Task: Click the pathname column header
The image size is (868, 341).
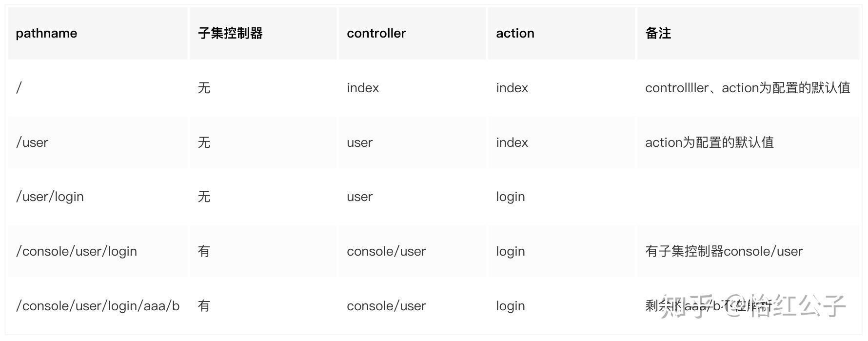Action: point(46,33)
